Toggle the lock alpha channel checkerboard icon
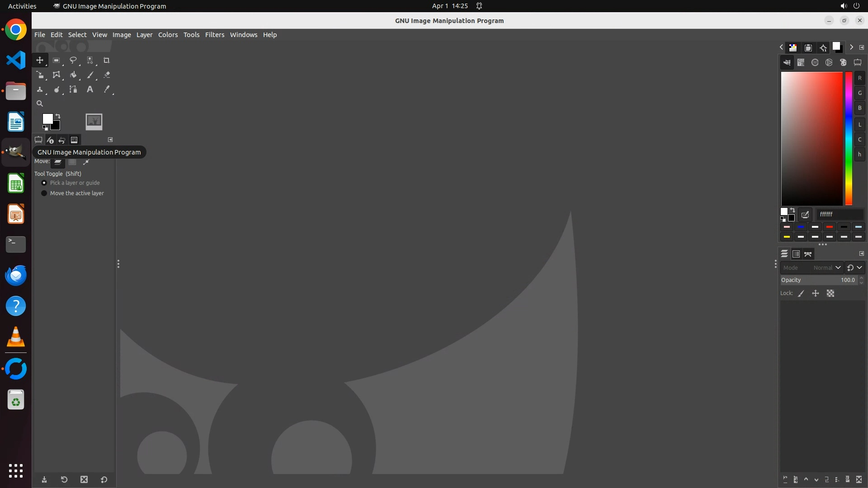Screen dimensions: 868x488 (830, 293)
